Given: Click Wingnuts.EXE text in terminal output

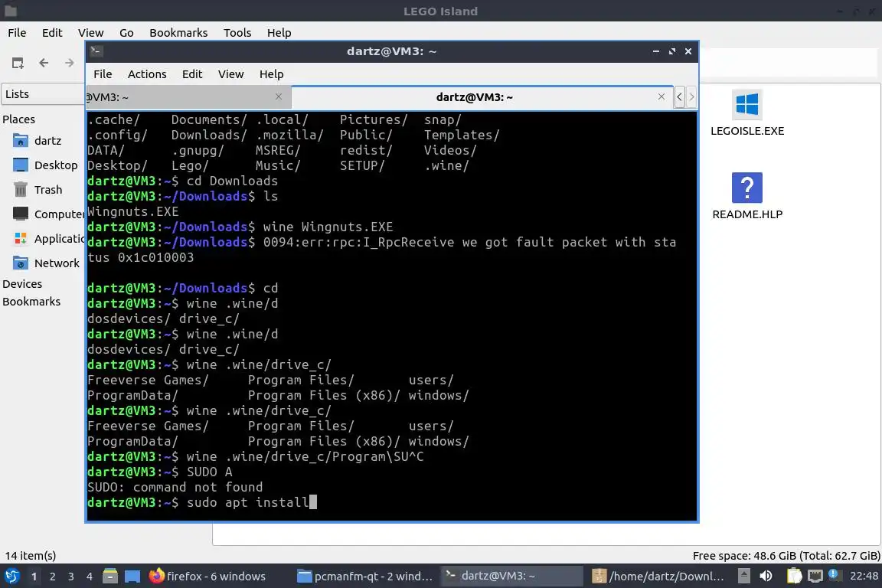Looking at the screenshot, I should 132,211.
